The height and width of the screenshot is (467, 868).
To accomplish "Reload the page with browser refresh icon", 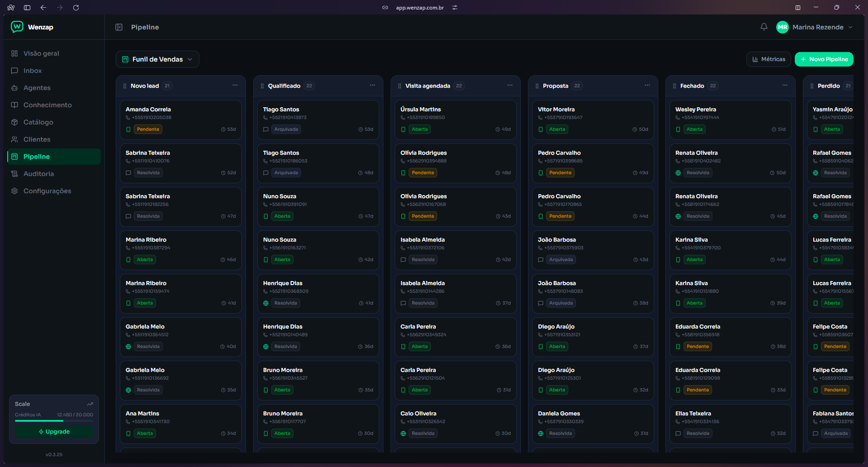I will pyautogui.click(x=76, y=7).
